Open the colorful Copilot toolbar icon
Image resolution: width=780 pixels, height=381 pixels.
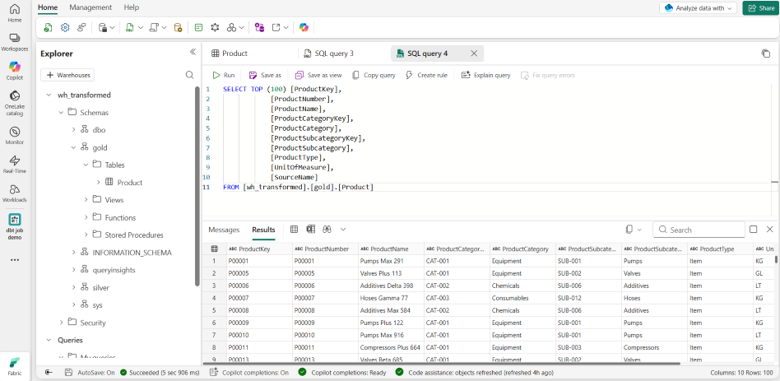304,28
